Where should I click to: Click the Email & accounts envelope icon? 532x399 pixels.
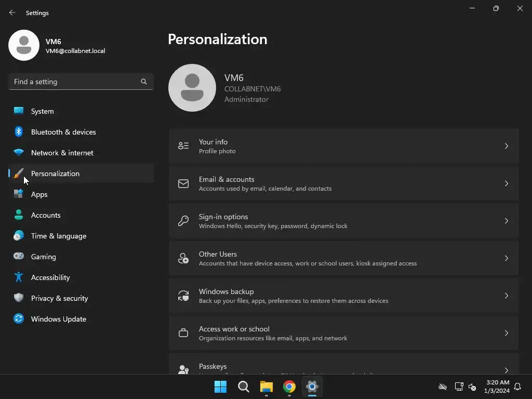click(x=183, y=183)
